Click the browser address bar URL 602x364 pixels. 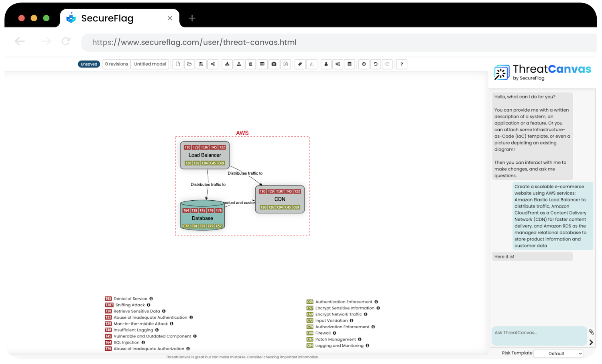point(194,43)
